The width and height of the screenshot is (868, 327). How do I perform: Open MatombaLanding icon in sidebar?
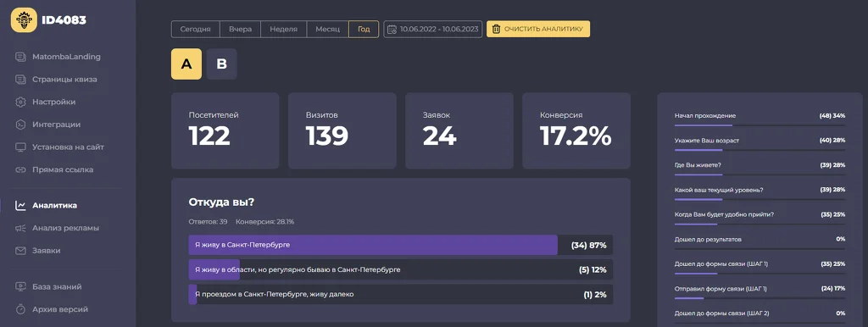click(20, 57)
